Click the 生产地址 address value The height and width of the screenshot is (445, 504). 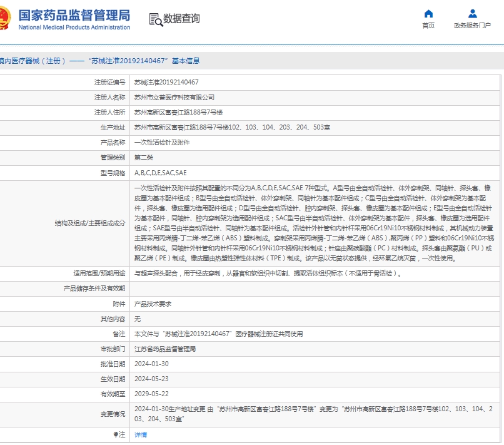[232, 128]
